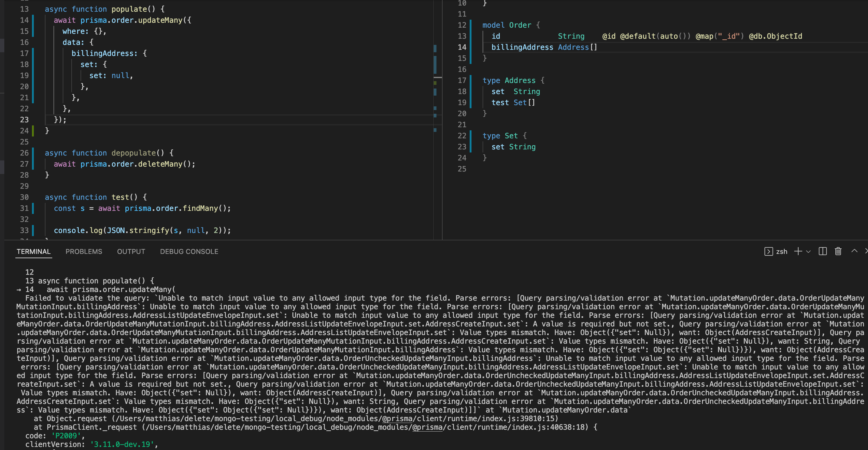
Task: Open the DEBUG CONSOLE tab
Action: (189, 251)
